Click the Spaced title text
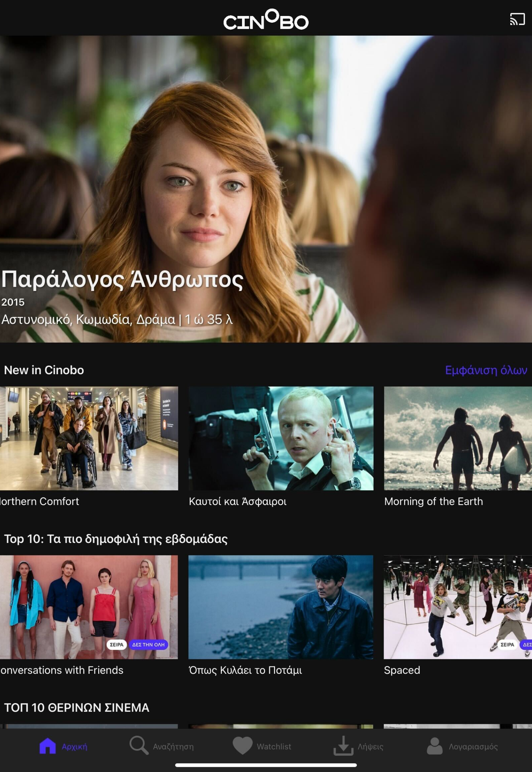 pyautogui.click(x=402, y=670)
